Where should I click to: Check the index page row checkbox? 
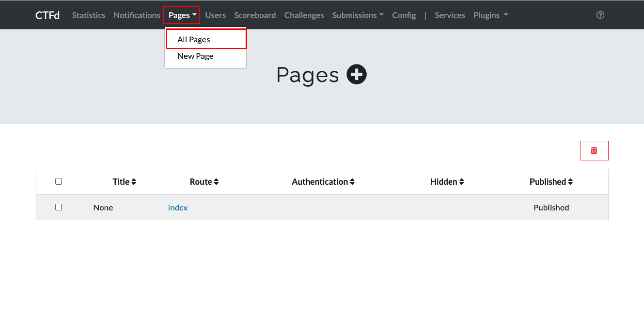click(x=58, y=207)
